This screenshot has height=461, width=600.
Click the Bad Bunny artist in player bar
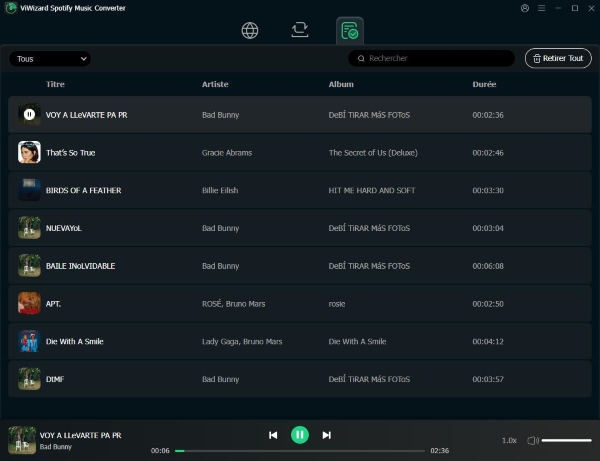coord(55,447)
